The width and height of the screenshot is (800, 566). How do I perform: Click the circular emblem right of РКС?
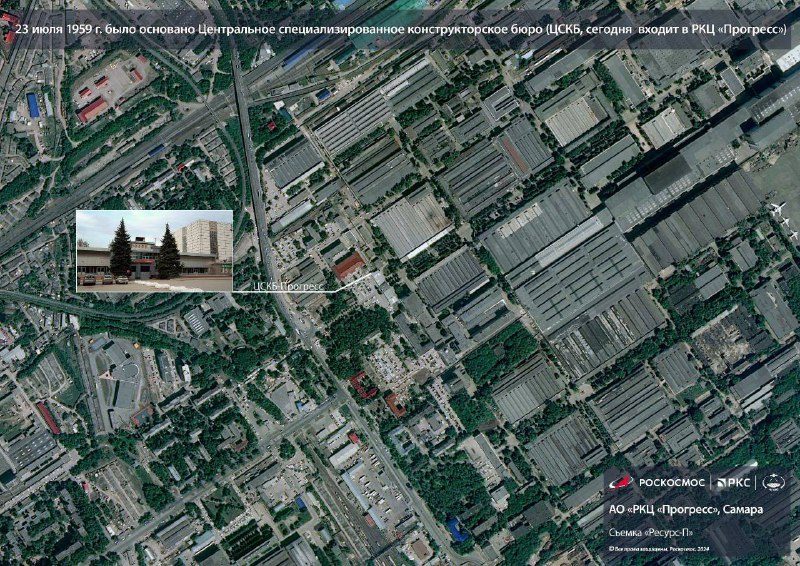pos(774,483)
